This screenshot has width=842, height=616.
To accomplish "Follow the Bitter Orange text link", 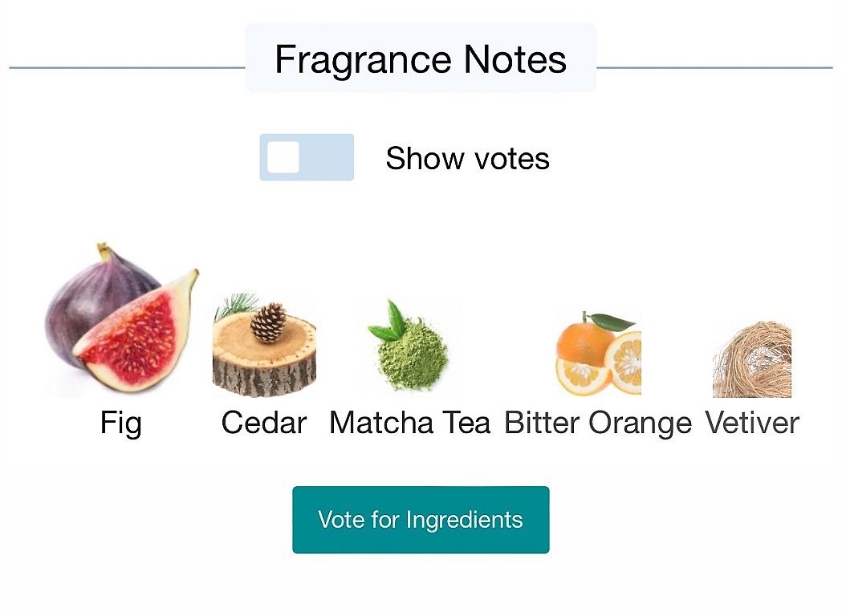I will point(598,423).
